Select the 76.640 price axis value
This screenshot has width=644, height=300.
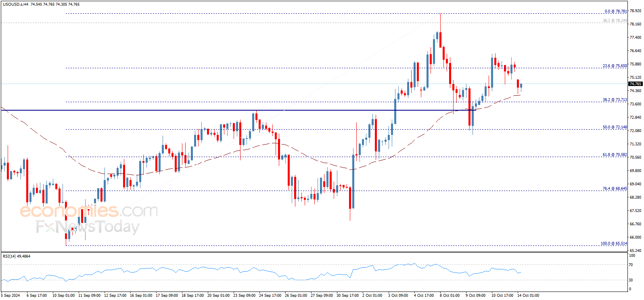(636, 51)
